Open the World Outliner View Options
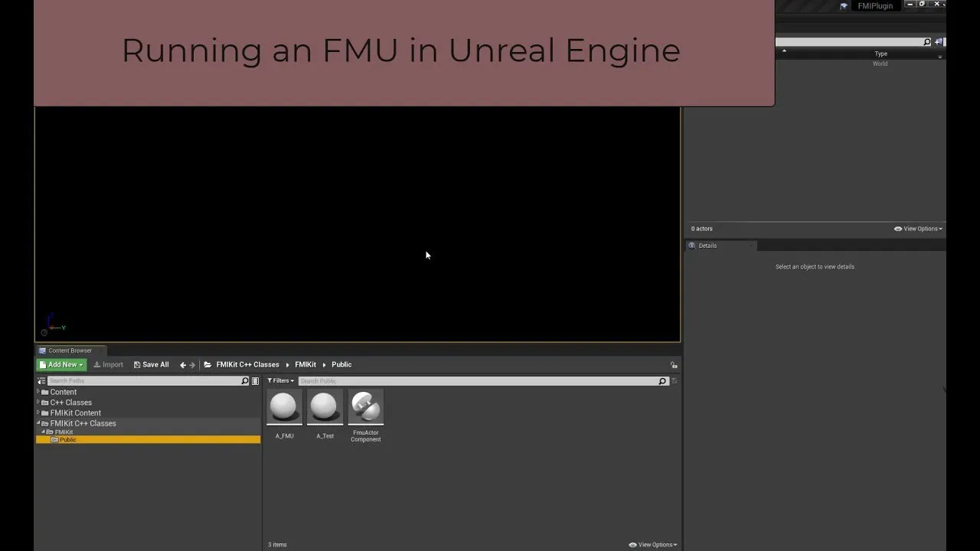Image resolution: width=980 pixels, height=551 pixels. click(919, 229)
